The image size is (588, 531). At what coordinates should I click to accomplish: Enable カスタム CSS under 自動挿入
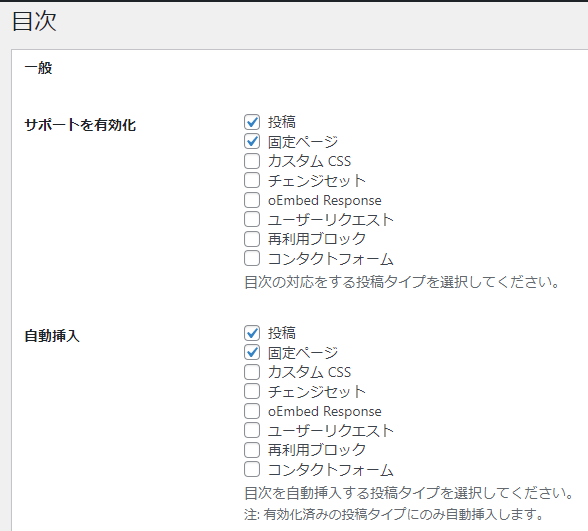252,372
